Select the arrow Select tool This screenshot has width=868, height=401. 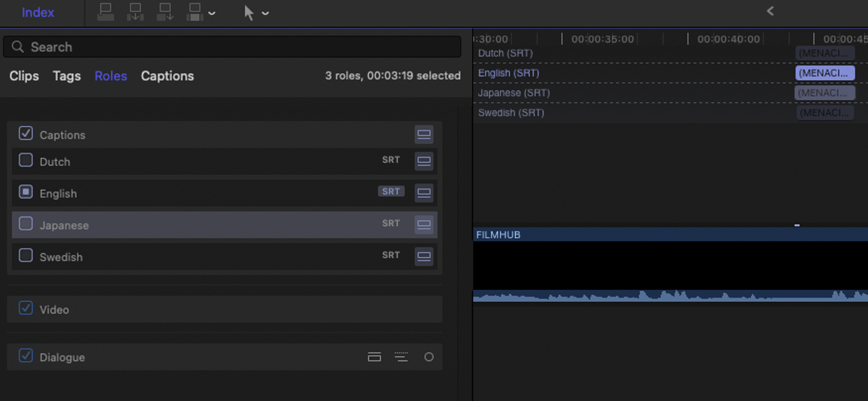[x=249, y=12]
